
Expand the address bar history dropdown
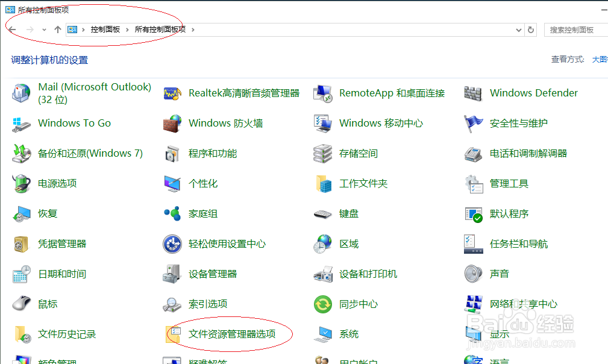[518, 30]
